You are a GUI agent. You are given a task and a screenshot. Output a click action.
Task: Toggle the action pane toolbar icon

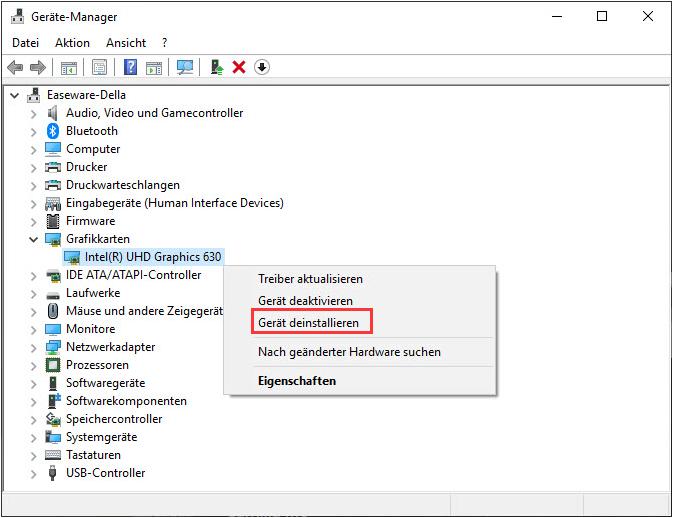(154, 67)
